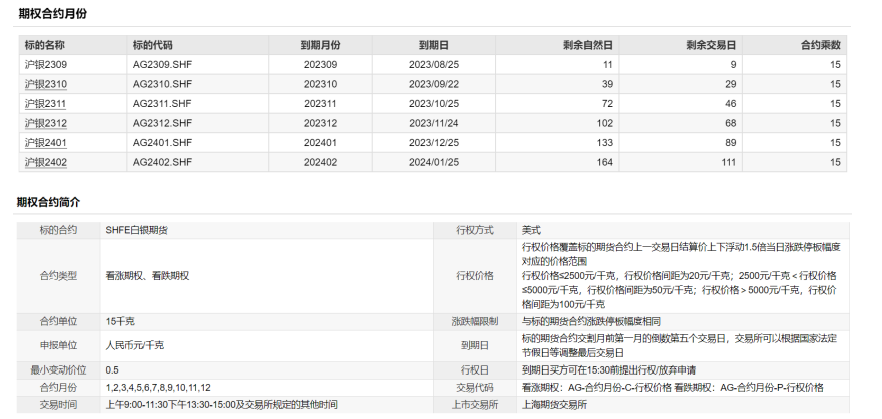Click expiry month cell 202310
This screenshot has height=419, width=882.
point(321,84)
